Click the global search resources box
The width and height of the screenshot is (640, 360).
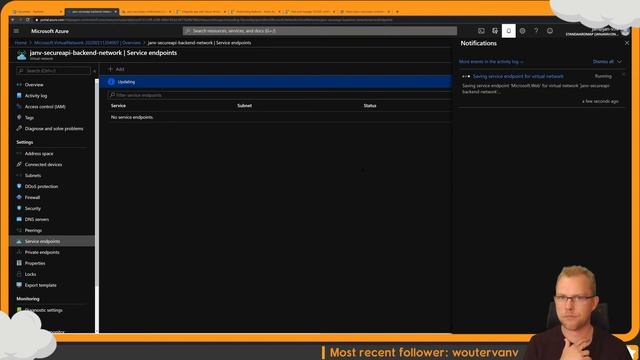[x=320, y=31]
